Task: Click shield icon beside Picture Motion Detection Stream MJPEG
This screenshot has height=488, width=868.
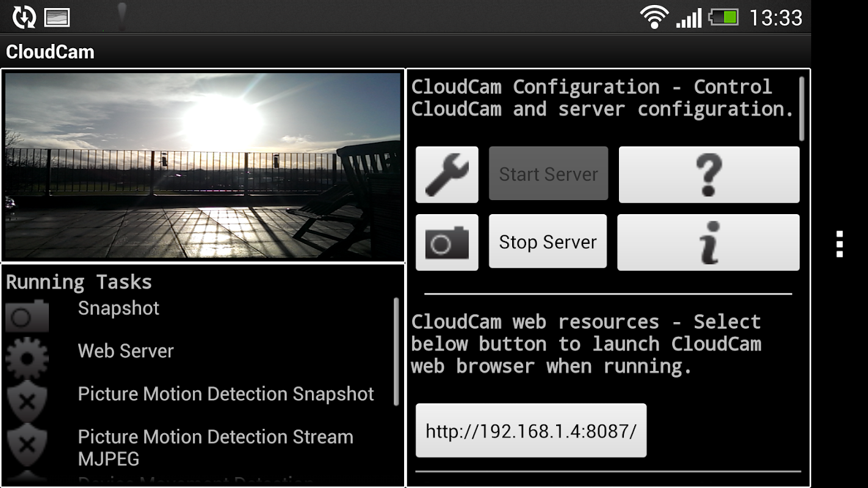Action: tap(27, 445)
